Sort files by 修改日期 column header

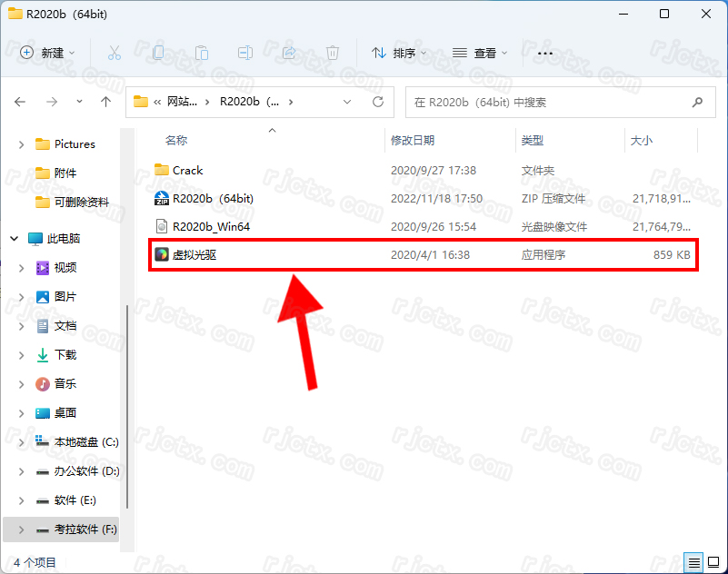[413, 141]
